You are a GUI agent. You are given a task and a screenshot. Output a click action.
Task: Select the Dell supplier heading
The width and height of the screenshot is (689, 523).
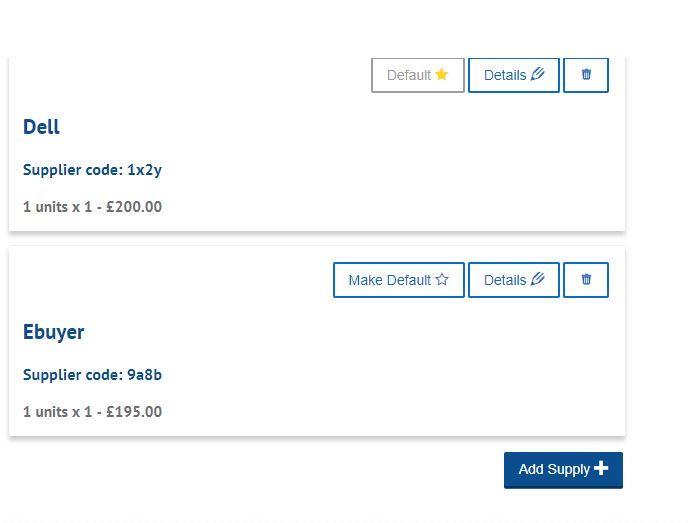(x=41, y=127)
